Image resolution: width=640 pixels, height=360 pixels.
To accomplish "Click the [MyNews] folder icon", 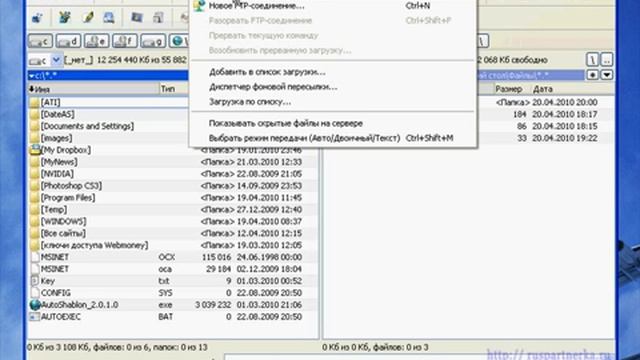I will (x=35, y=162).
